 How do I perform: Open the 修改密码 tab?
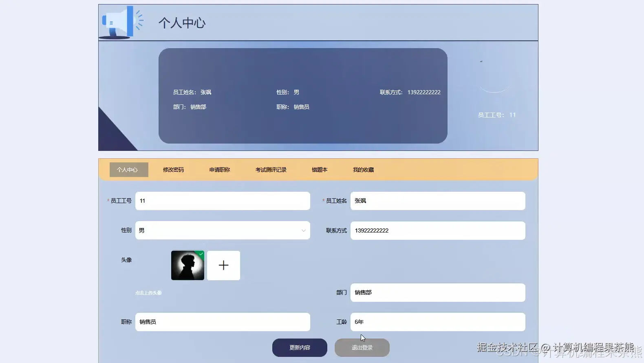tap(173, 170)
